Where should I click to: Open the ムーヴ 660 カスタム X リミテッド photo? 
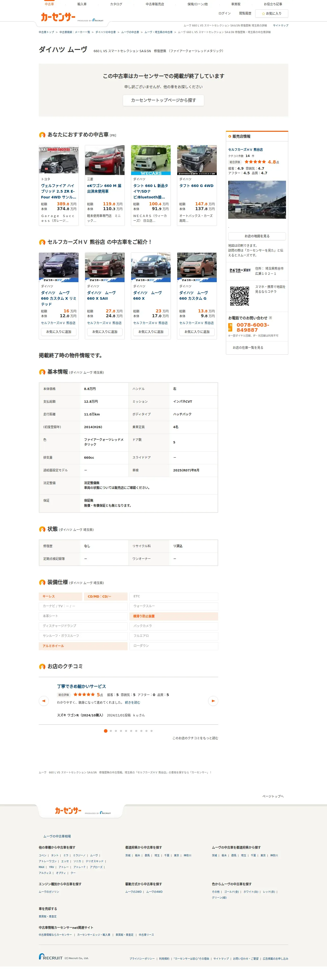[x=59, y=267]
